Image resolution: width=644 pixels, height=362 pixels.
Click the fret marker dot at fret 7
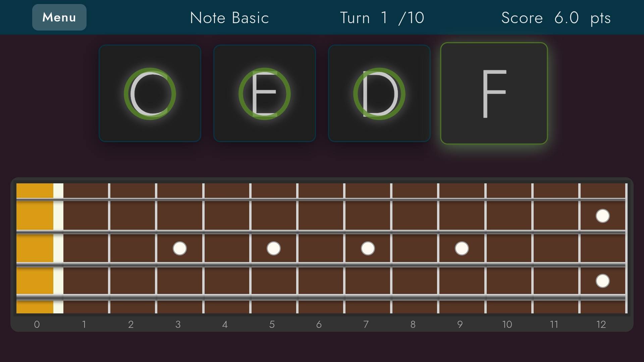[x=368, y=248]
